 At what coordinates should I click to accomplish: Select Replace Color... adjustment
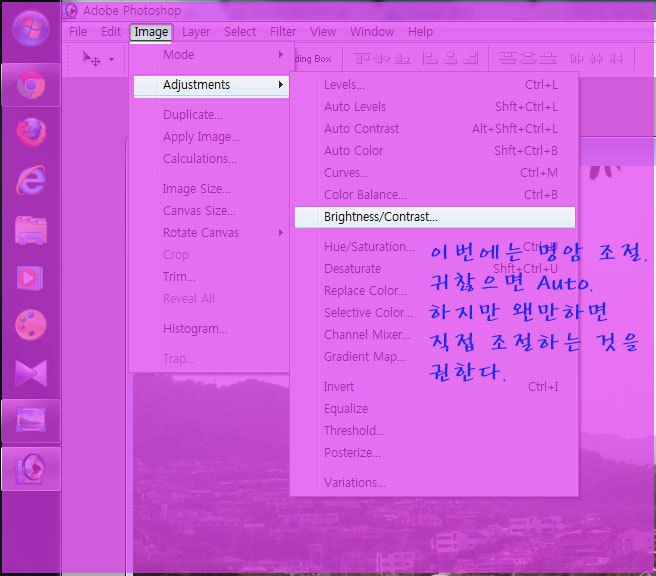click(365, 291)
